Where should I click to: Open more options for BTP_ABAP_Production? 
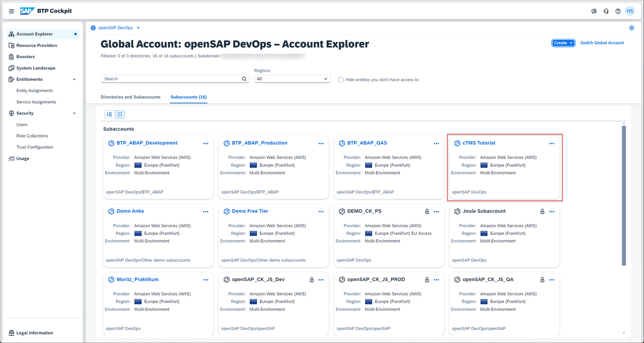(x=321, y=144)
